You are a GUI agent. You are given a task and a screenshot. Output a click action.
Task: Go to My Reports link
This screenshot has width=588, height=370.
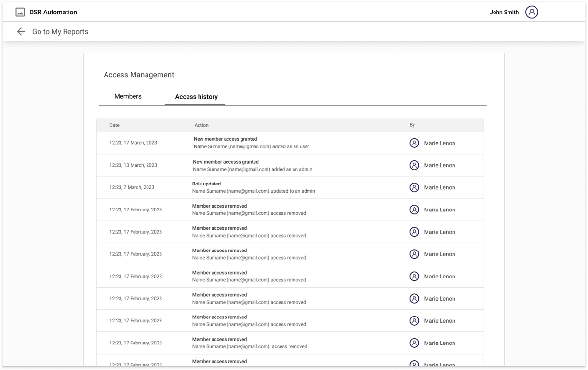[60, 32]
